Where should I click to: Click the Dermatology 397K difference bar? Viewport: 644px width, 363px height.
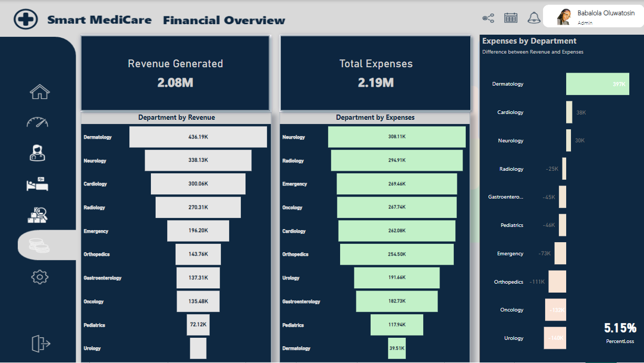tap(598, 84)
